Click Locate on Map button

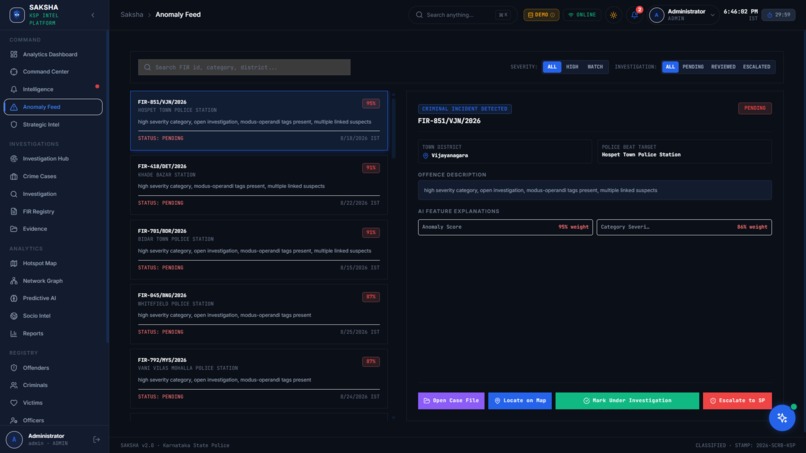(520, 401)
